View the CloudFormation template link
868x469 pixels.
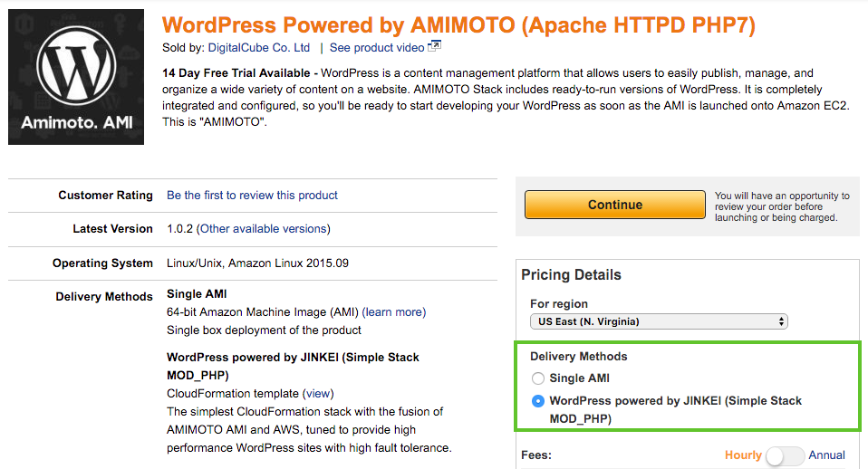(x=318, y=393)
